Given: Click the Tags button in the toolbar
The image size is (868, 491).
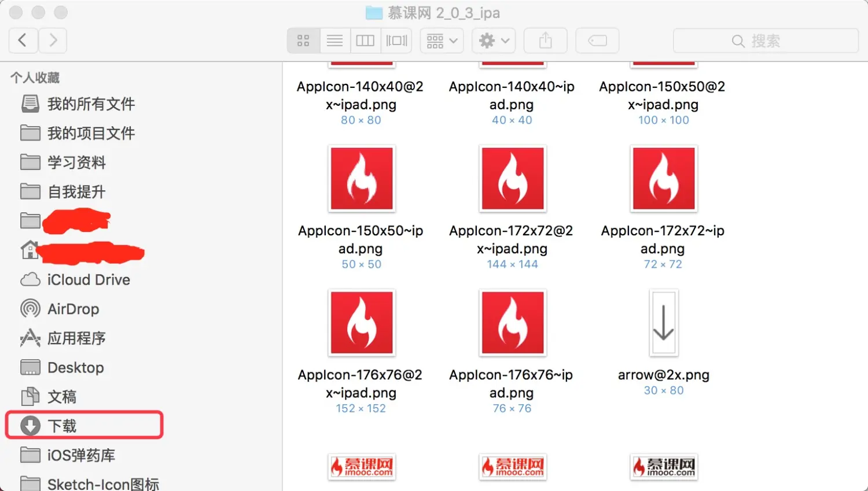Looking at the screenshot, I should (x=597, y=40).
